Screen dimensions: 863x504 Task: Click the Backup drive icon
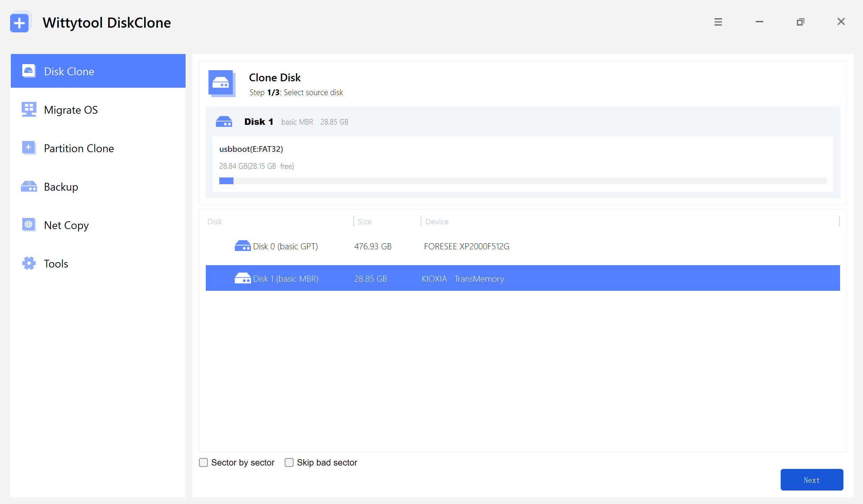tap(29, 187)
